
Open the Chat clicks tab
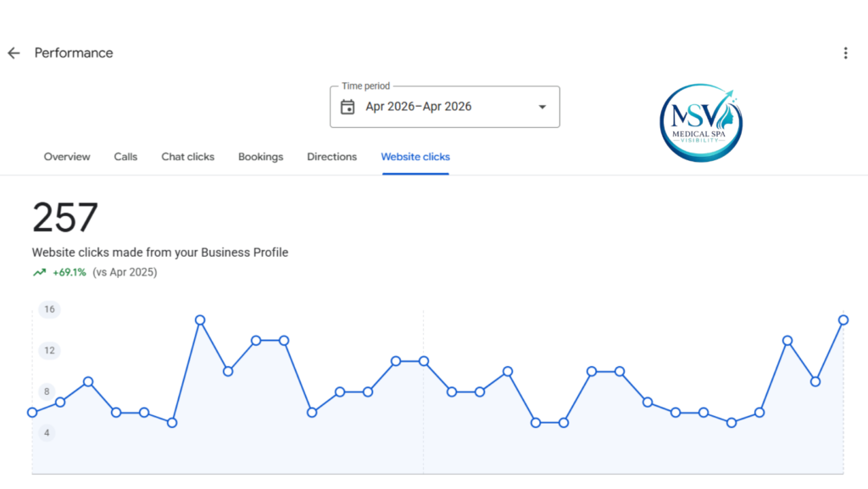pyautogui.click(x=187, y=157)
